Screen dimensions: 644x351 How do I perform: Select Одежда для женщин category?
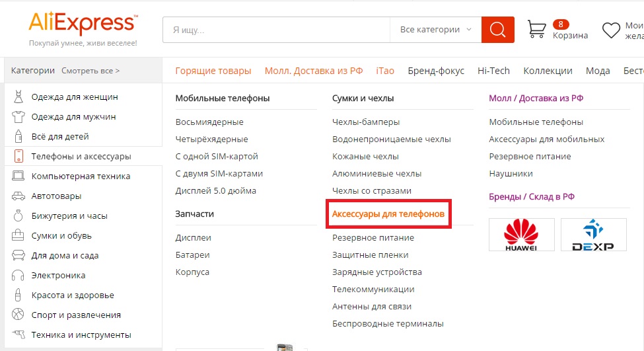75,97
